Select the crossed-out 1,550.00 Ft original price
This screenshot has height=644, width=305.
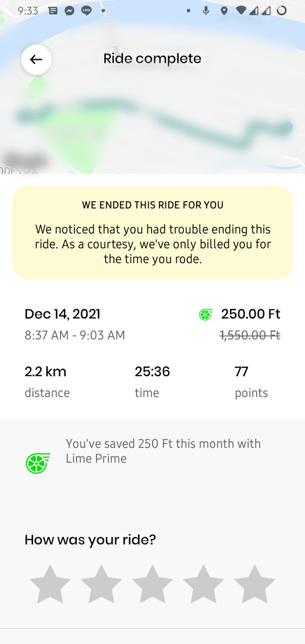click(251, 335)
